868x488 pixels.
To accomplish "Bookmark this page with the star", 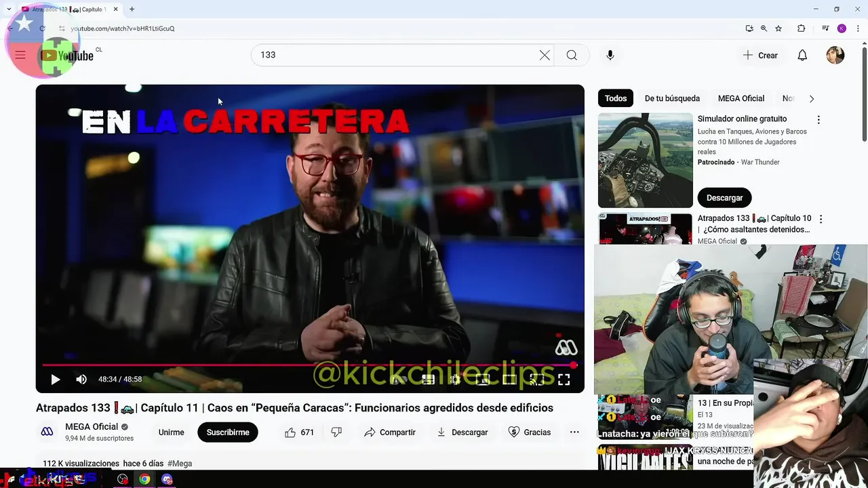I will click(x=778, y=28).
